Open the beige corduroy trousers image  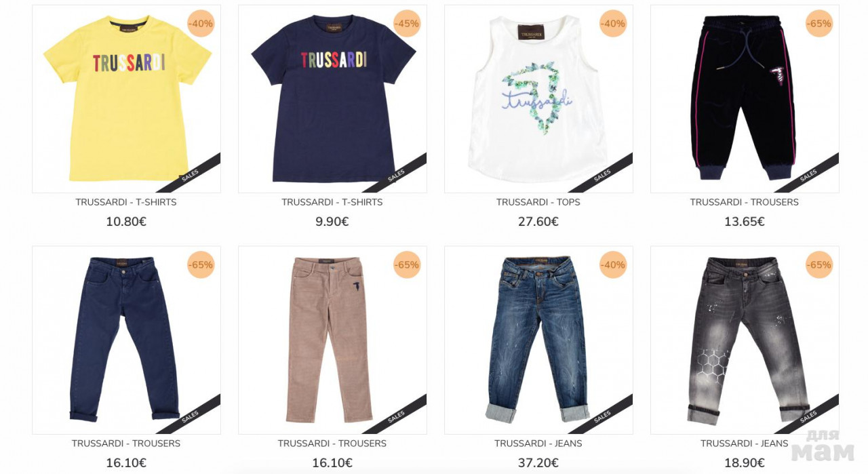coord(332,340)
